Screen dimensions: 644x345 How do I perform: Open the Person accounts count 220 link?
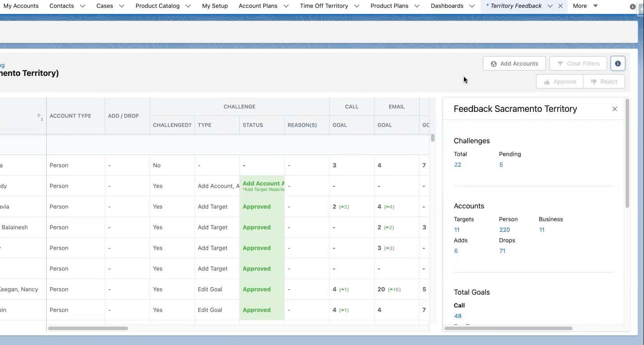[x=504, y=230]
